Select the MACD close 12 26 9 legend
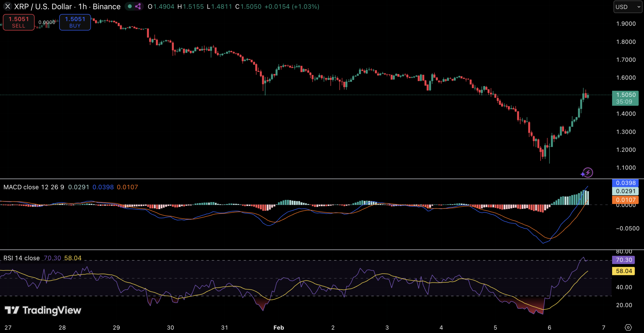Image resolution: width=644 pixels, height=333 pixels. click(34, 187)
